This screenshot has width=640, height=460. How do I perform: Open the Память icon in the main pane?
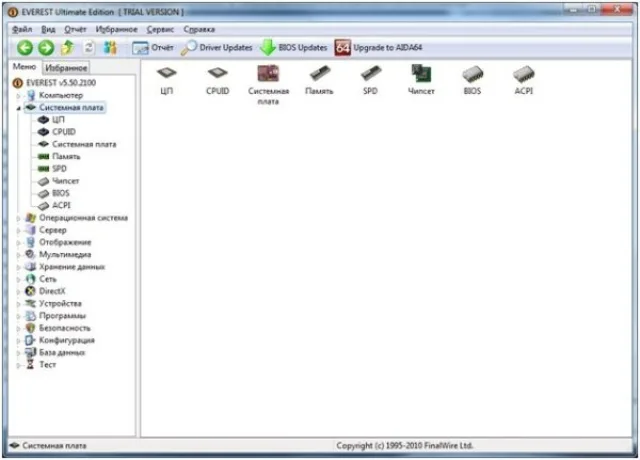click(319, 80)
